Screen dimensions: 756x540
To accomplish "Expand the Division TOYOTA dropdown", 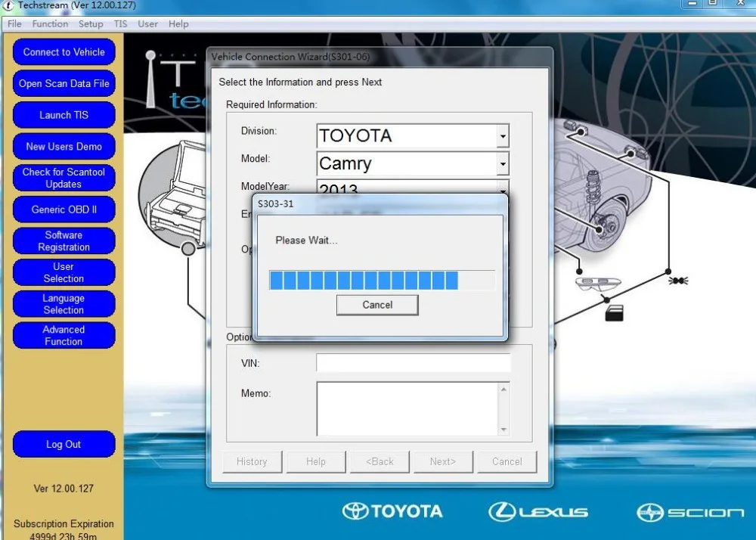I will [503, 136].
